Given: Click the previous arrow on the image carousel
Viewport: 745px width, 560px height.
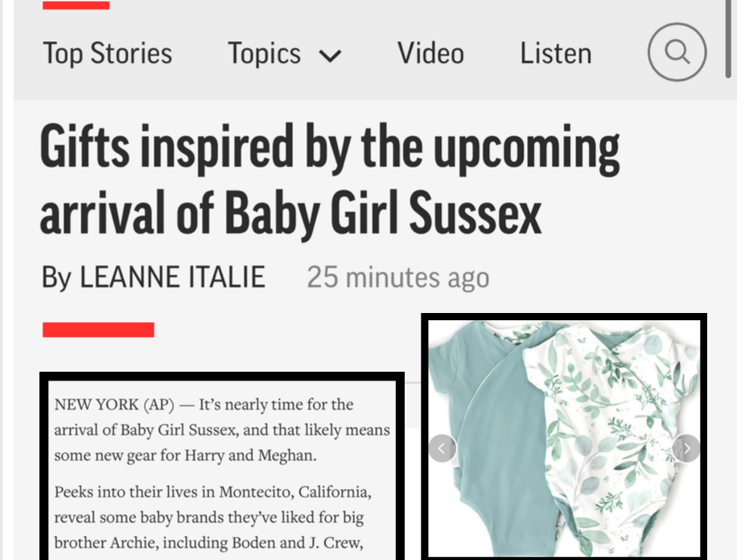Looking at the screenshot, I should (442, 448).
